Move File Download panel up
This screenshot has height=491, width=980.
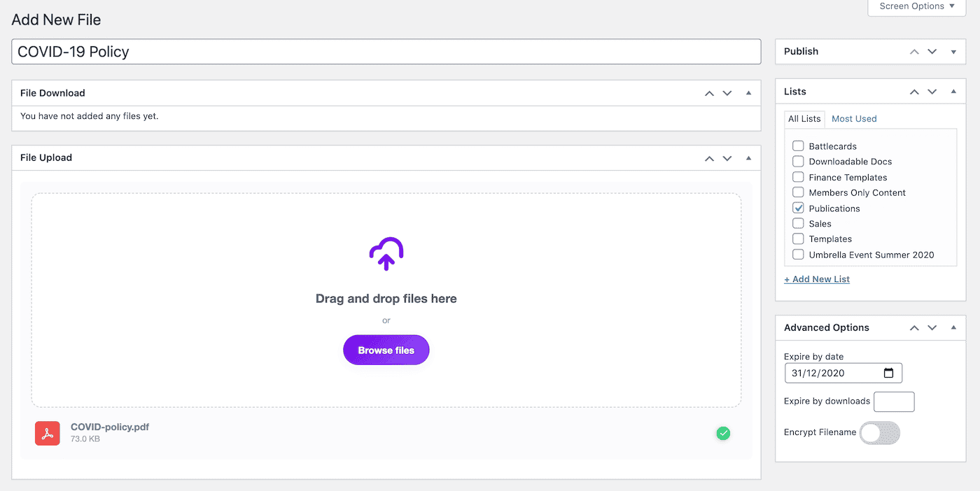709,93
